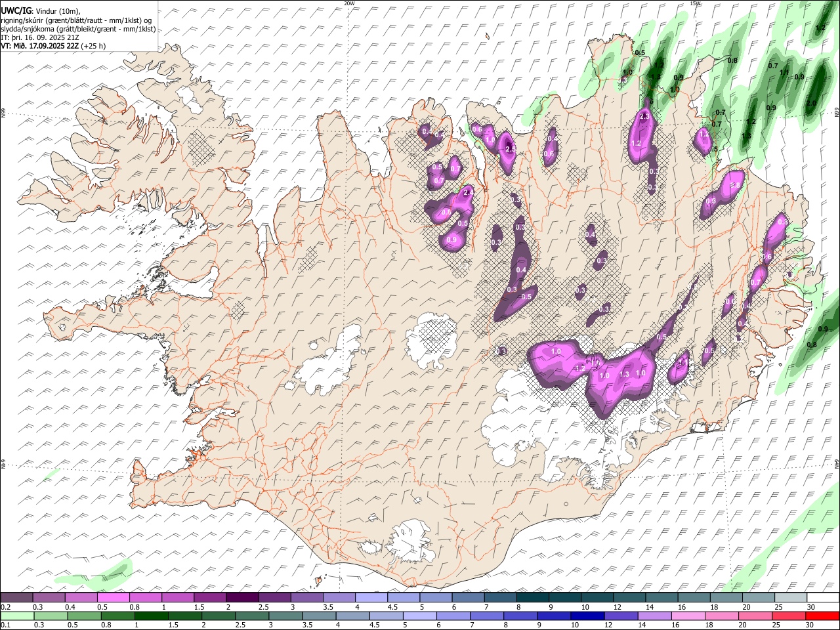Choose bright red lower swatch after 30
Viewport: 840px width, 630px height.
click(822, 616)
